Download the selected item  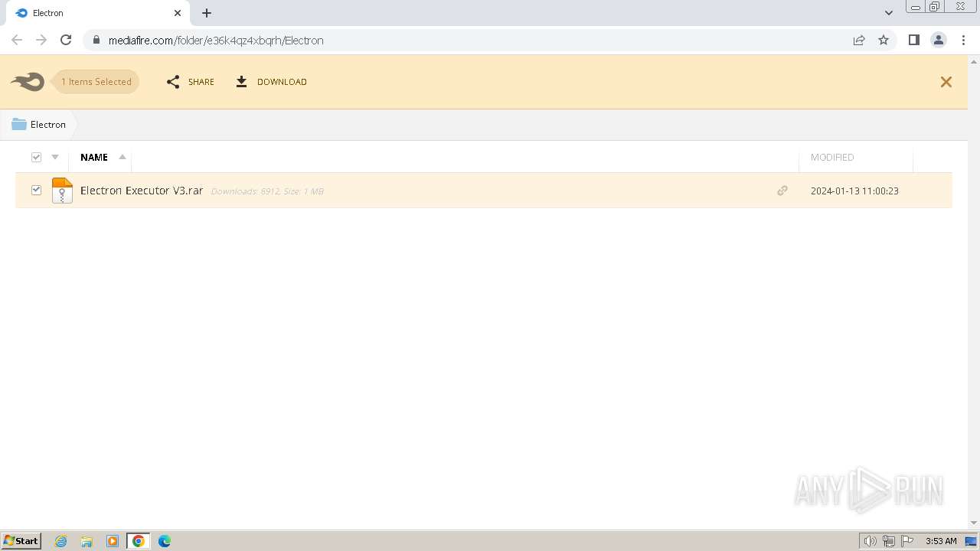click(271, 82)
